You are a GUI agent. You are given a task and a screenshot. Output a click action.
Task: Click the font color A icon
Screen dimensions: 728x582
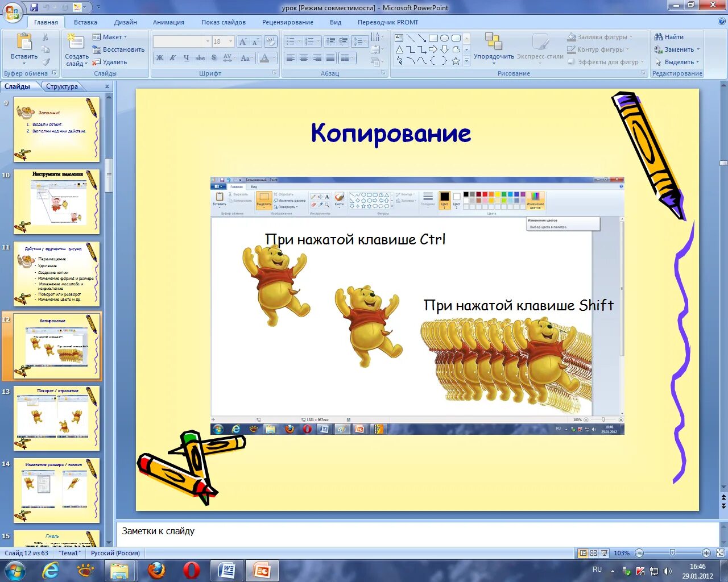(x=264, y=58)
